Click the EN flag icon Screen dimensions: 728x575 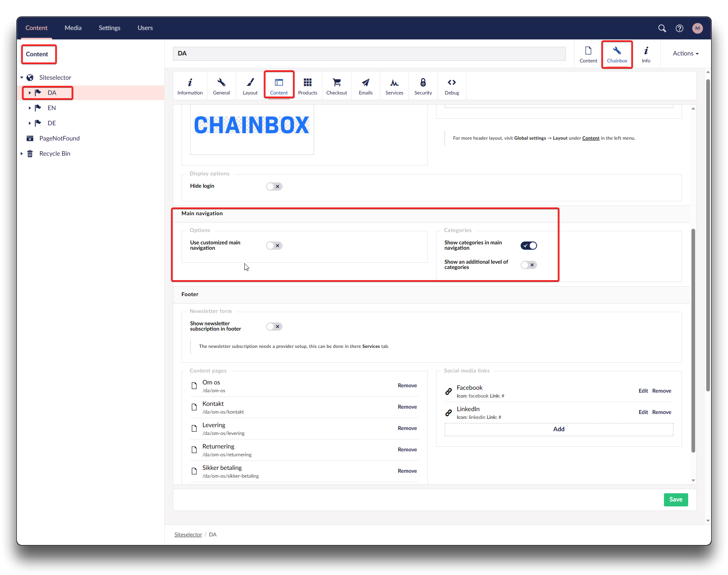point(38,108)
